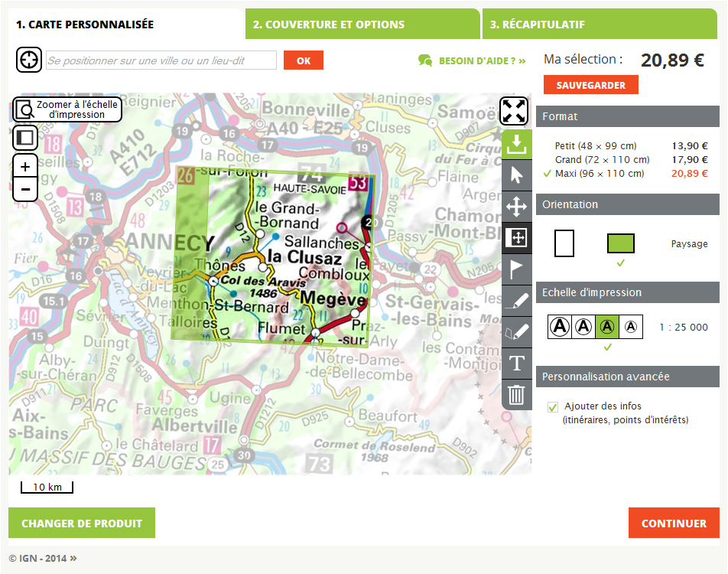Viewport: 728px width, 574px height.
Task: Click Albertville label on the map
Action: coord(194,426)
